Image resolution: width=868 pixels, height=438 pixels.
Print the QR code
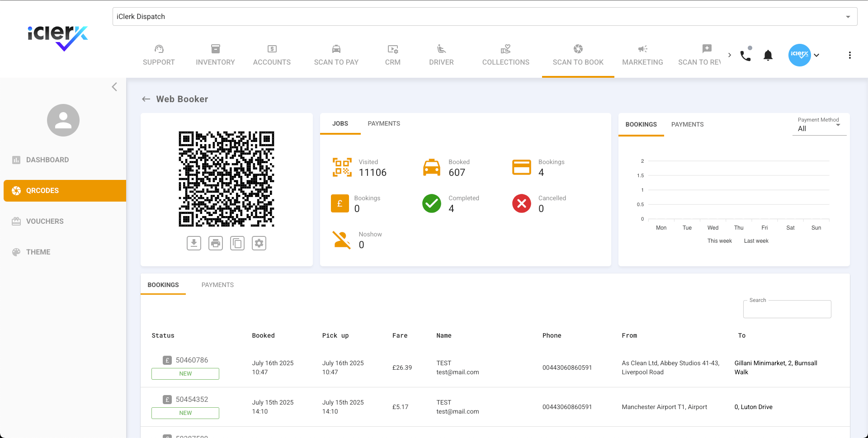(x=216, y=243)
